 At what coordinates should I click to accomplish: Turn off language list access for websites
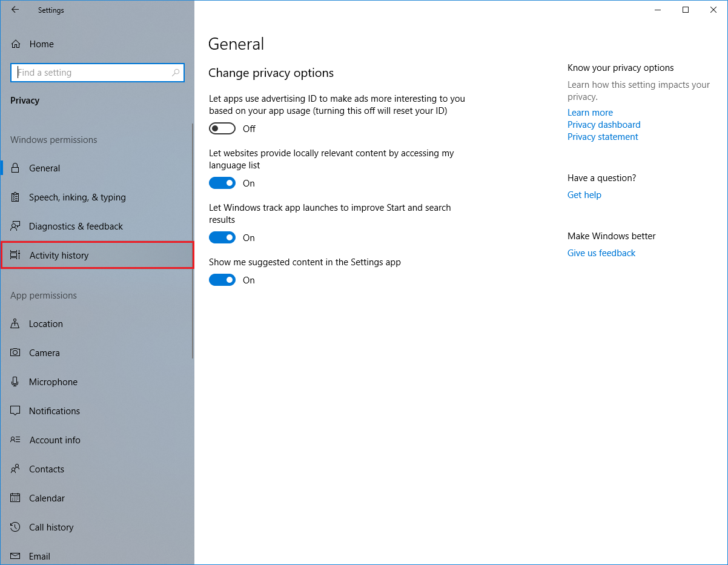pyautogui.click(x=222, y=183)
